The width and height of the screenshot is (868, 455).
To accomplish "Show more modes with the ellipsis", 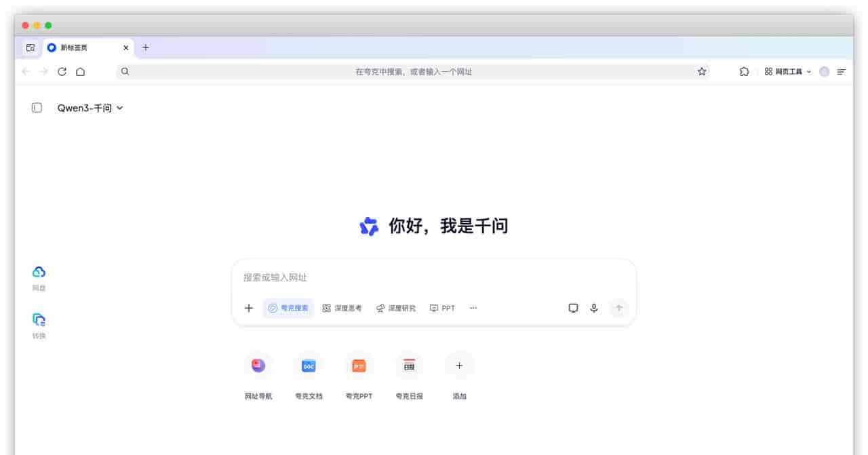I will [473, 308].
